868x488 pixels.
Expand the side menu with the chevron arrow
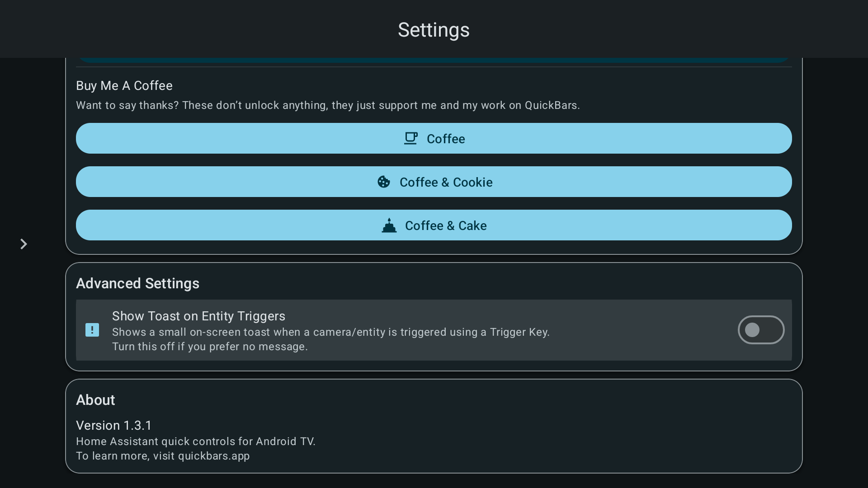point(24,244)
